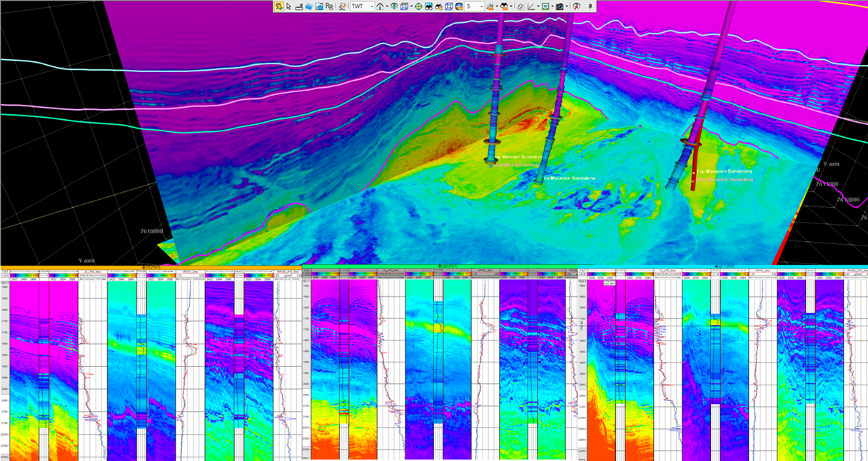Select the arrow pointer tool in the toolbar
This screenshot has width=868, height=461.
point(288,7)
